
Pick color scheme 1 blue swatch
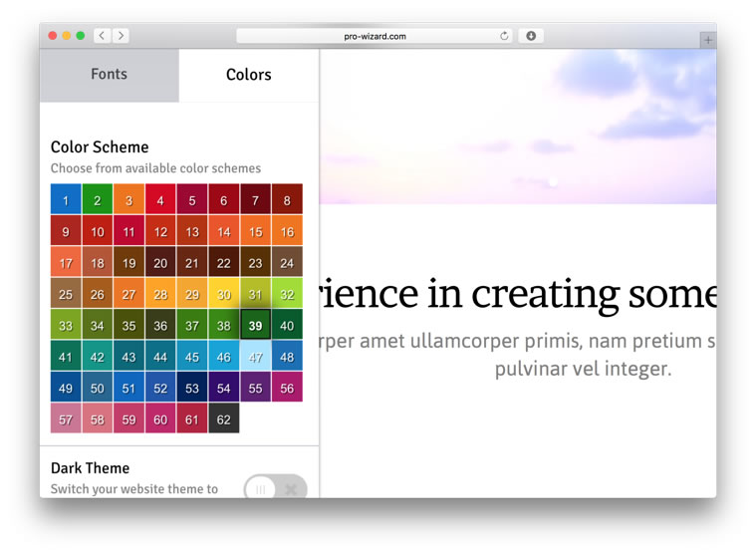pos(66,199)
